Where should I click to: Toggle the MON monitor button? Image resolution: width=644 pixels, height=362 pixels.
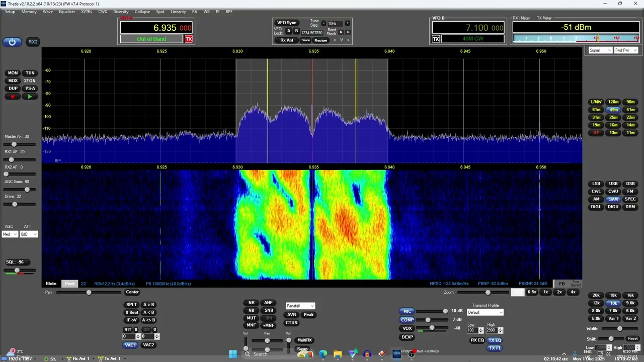(13, 73)
